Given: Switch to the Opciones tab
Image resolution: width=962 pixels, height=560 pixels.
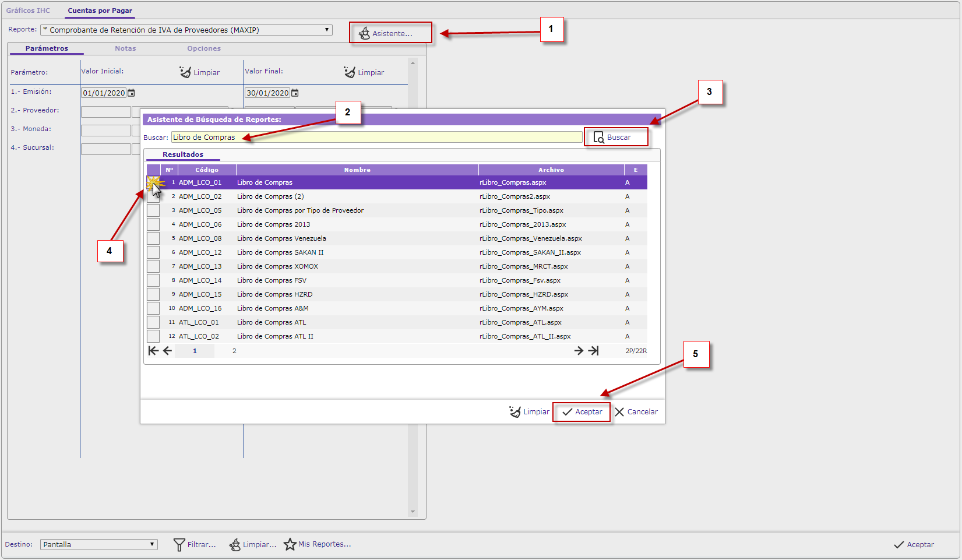Looking at the screenshot, I should click(204, 48).
